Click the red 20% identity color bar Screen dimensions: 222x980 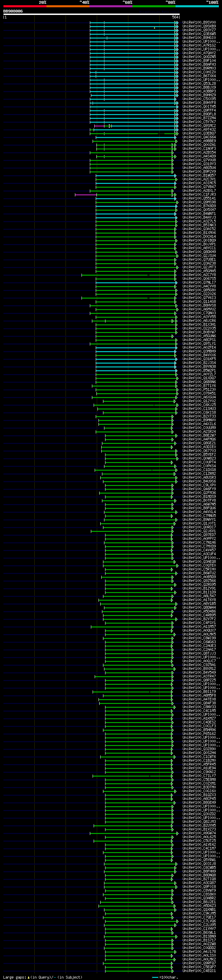tap(25, 6)
